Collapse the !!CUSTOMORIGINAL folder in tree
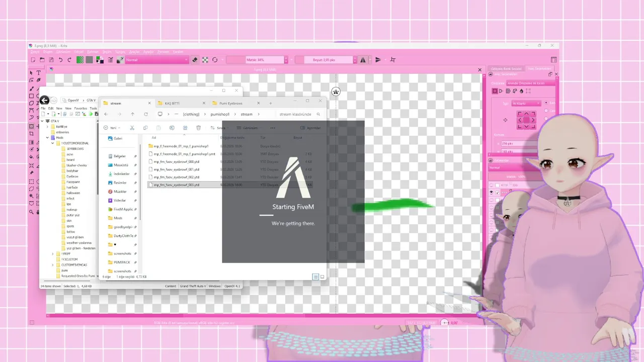This screenshot has width=644, height=362. 52,143
